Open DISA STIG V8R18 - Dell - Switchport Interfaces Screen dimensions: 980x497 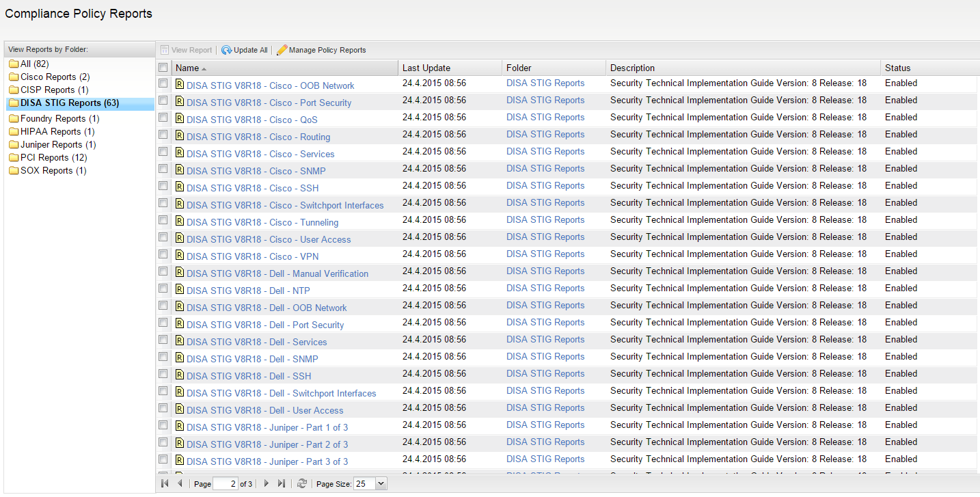282,393
